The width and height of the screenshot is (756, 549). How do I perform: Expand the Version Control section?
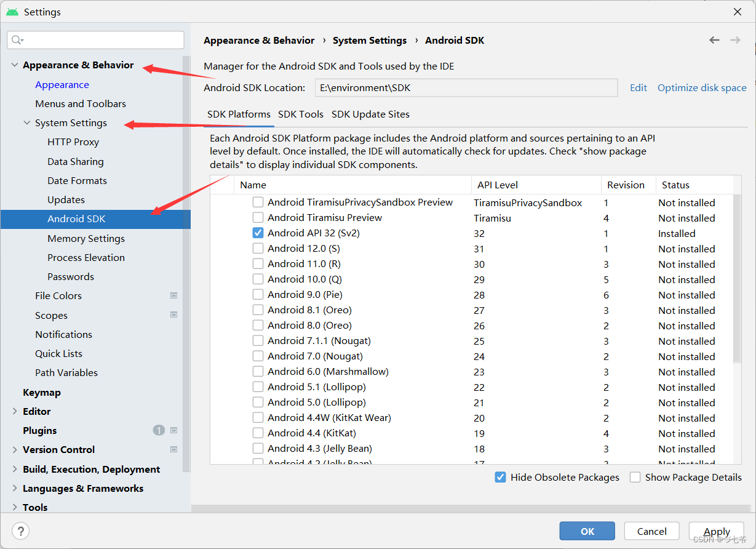[x=15, y=449]
